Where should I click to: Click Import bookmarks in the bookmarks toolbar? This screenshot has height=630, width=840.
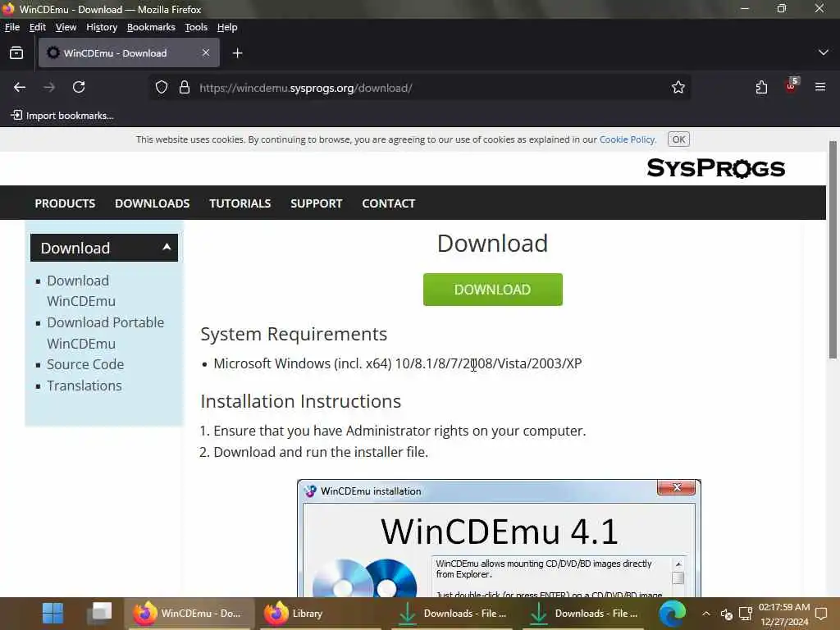(x=62, y=116)
